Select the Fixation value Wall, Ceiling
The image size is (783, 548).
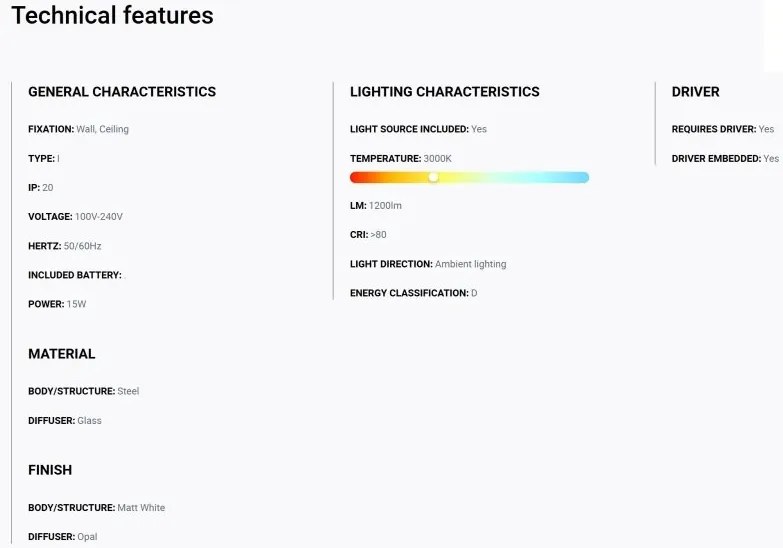[x=102, y=129]
